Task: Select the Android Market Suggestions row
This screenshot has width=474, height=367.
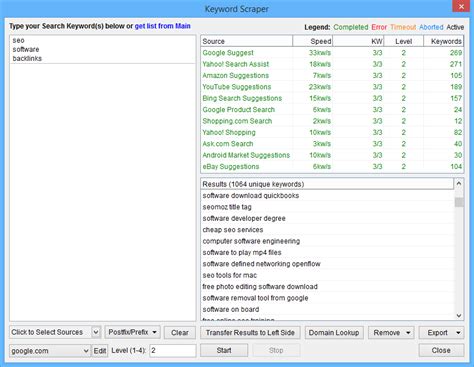Action: click(332, 155)
